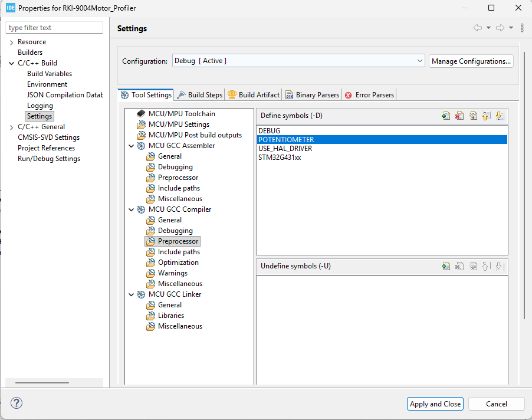The width and height of the screenshot is (532, 420).
Task: Click Move Up icon in Undefine symbols
Action: pyautogui.click(x=486, y=266)
